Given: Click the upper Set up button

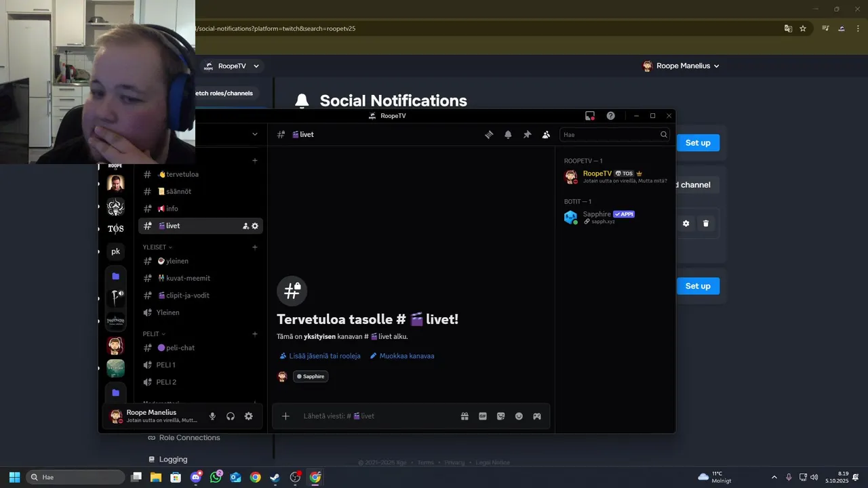Looking at the screenshot, I should tap(698, 143).
